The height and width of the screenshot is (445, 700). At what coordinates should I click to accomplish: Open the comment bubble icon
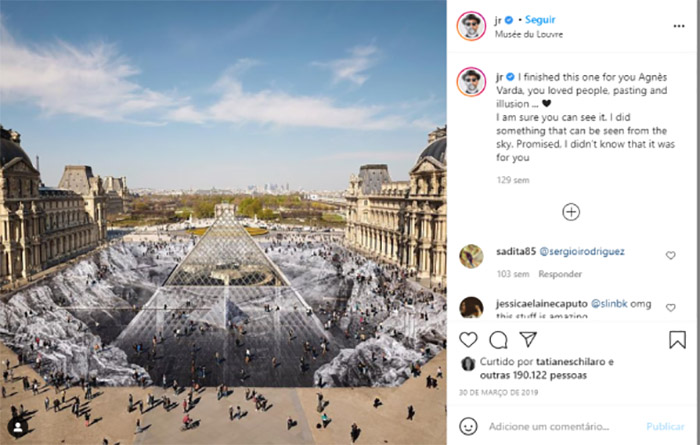click(x=498, y=340)
